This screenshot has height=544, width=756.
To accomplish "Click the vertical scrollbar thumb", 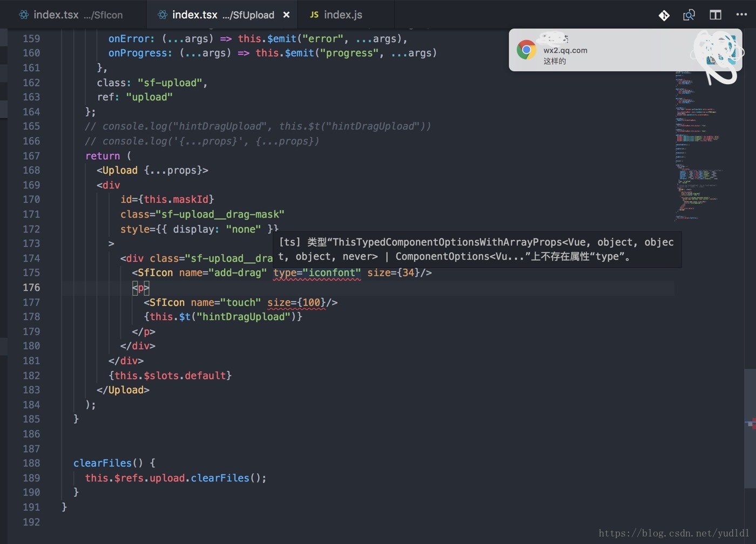I will click(750, 429).
